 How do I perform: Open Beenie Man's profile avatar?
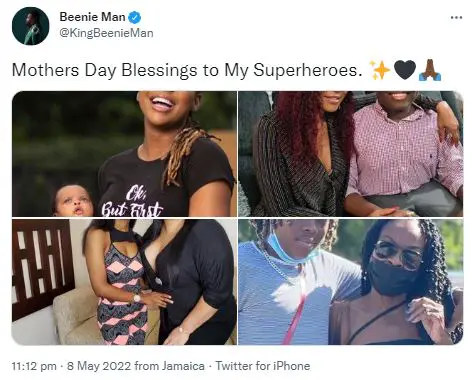[x=31, y=26]
